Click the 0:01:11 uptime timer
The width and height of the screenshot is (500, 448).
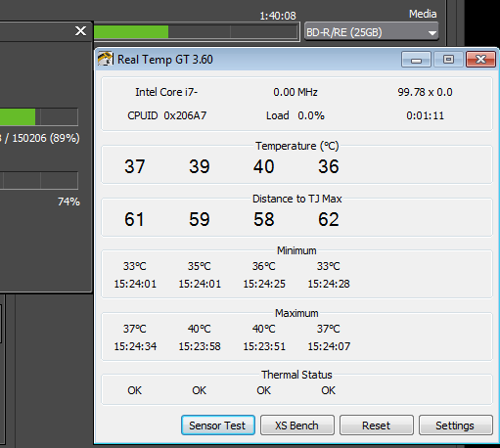[x=425, y=115]
